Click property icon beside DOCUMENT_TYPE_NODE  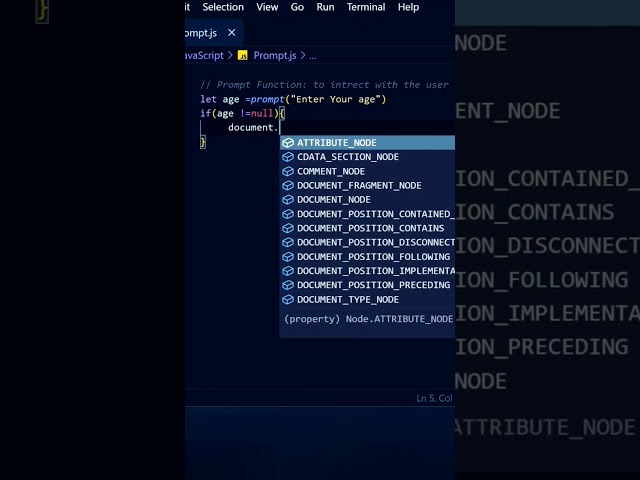pyautogui.click(x=288, y=300)
